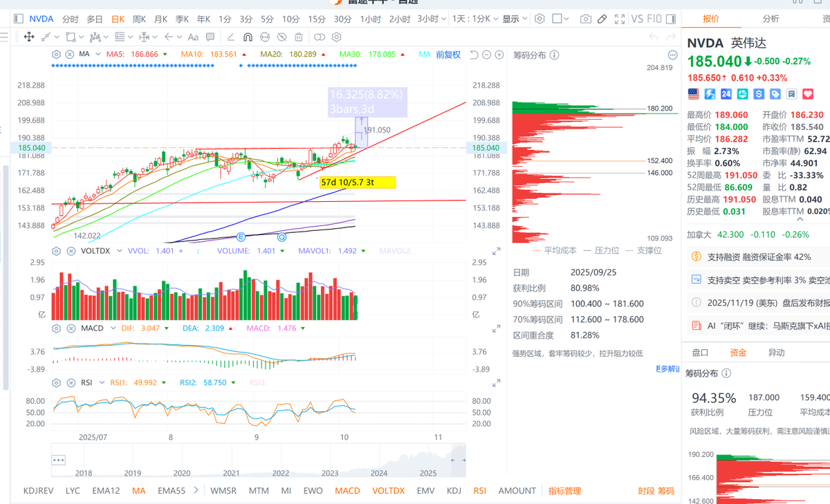The width and height of the screenshot is (830, 504).
Task: Click the 24-hour trading badge
Action: point(726,94)
